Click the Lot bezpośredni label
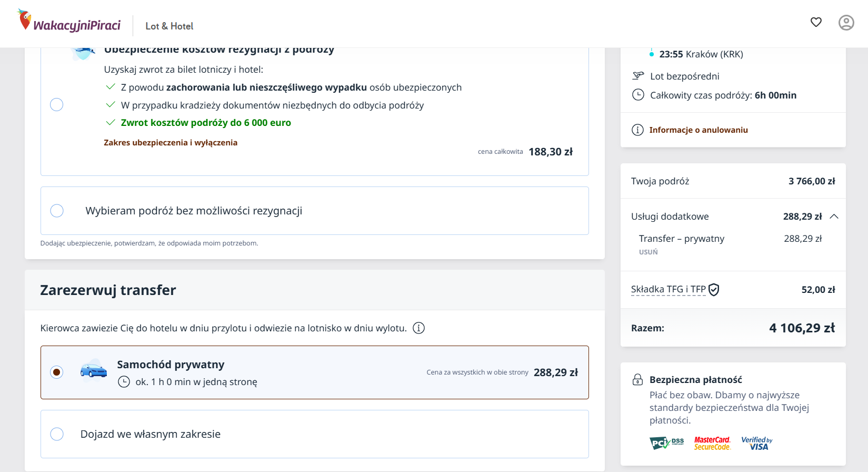Viewport: 868px width, 472px height. (685, 76)
